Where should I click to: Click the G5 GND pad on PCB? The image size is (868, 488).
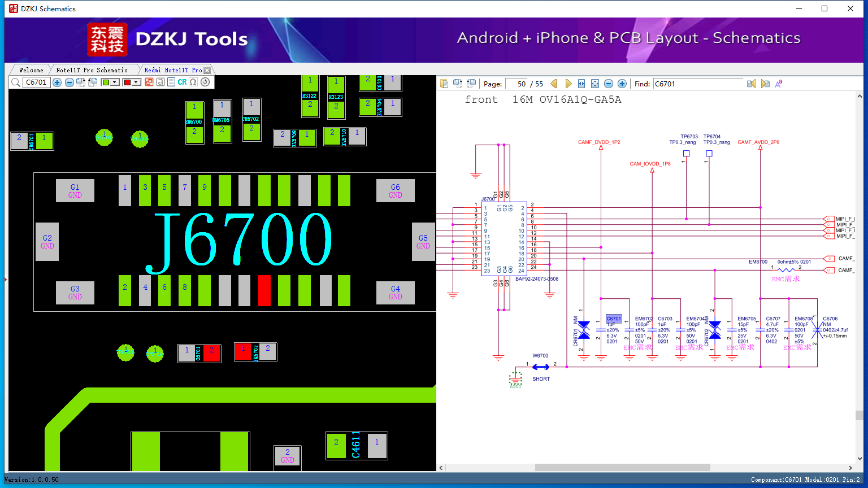pos(423,242)
